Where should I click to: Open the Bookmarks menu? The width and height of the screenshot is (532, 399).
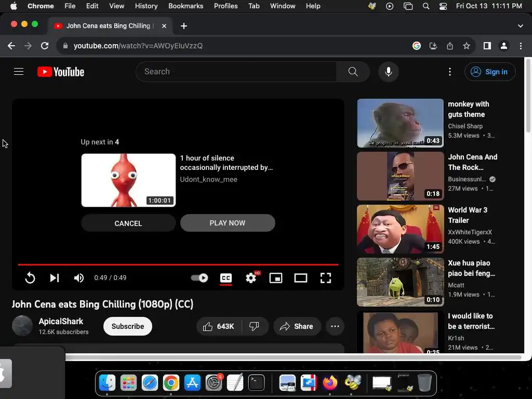pyautogui.click(x=186, y=6)
